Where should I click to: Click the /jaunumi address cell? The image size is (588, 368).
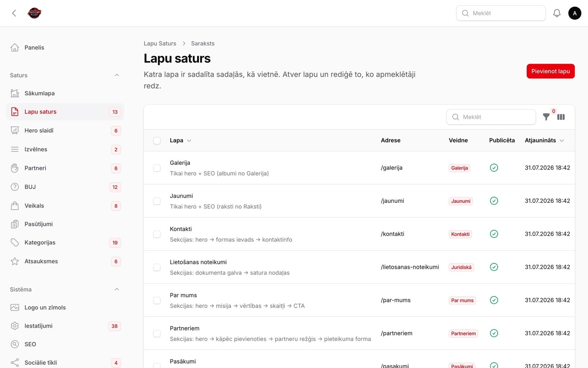pos(392,201)
